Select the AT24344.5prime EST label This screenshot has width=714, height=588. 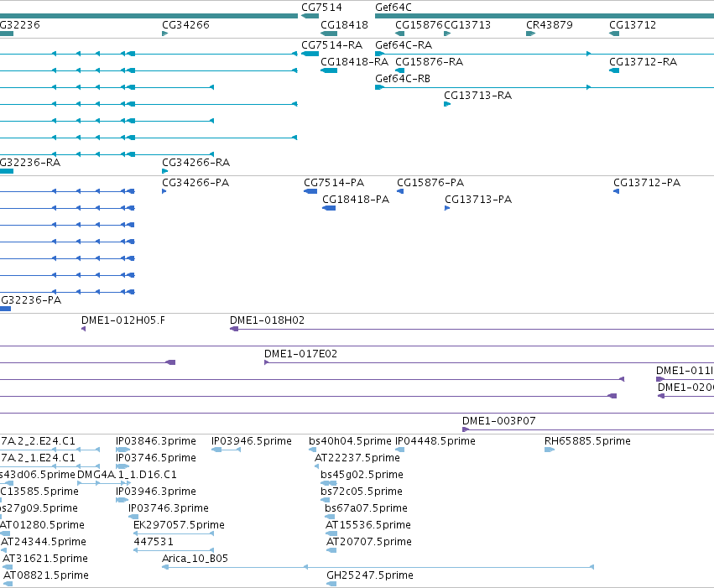(44, 542)
